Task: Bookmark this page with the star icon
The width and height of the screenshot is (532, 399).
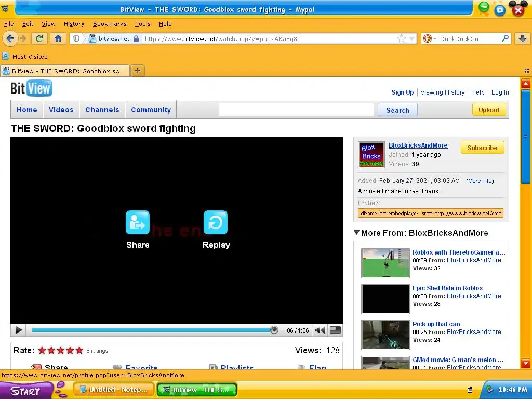Action: point(402,38)
